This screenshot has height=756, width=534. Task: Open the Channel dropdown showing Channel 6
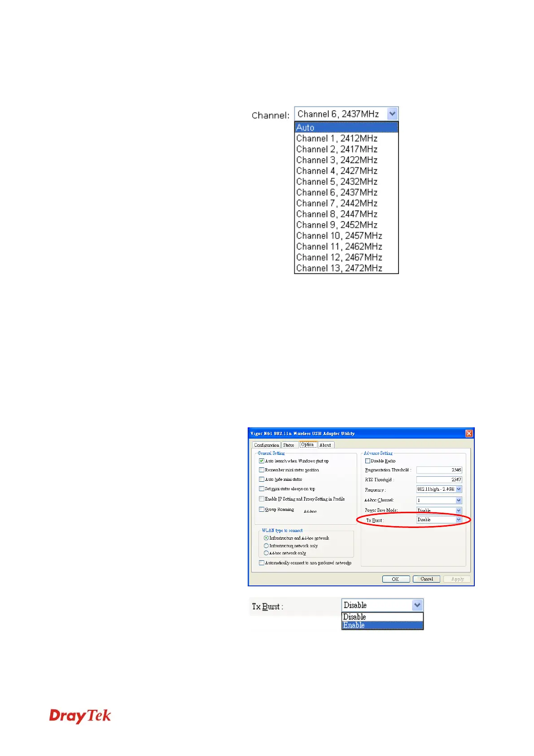pos(346,114)
